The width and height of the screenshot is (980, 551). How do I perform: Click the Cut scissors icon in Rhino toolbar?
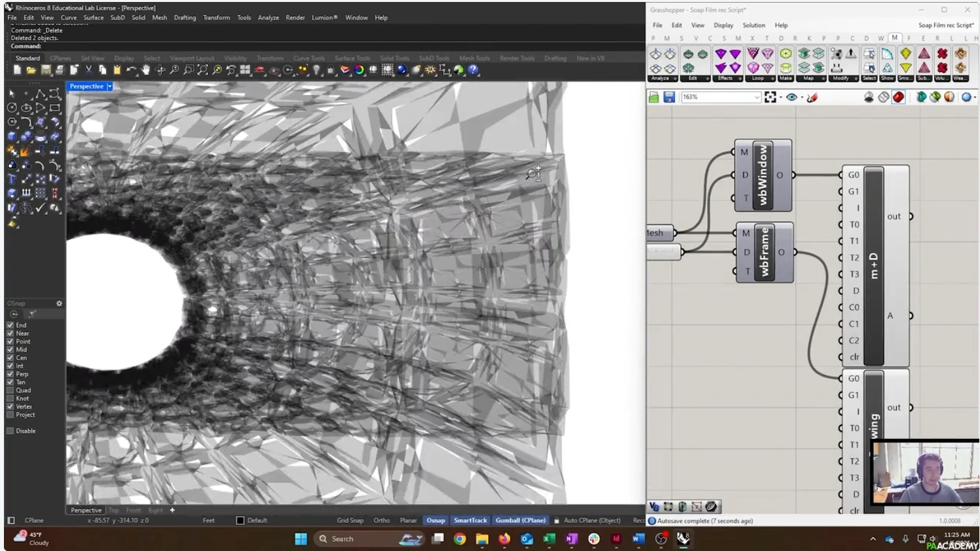pos(88,69)
